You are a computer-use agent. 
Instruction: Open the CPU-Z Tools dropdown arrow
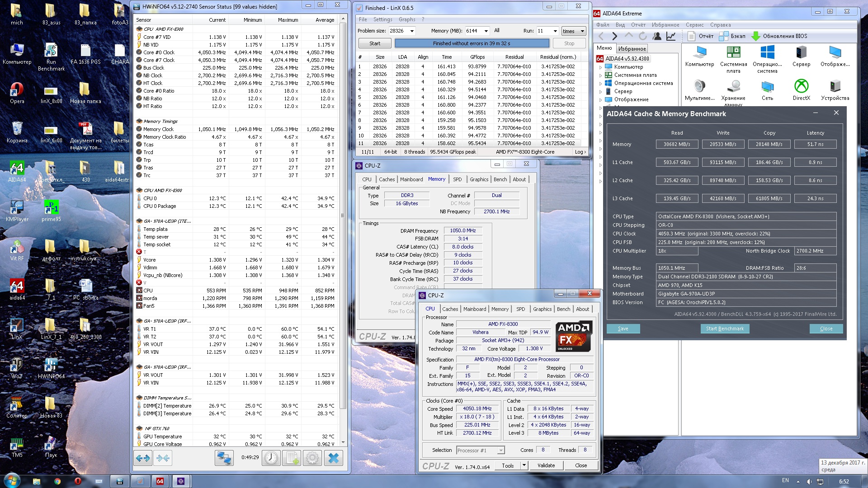524,465
